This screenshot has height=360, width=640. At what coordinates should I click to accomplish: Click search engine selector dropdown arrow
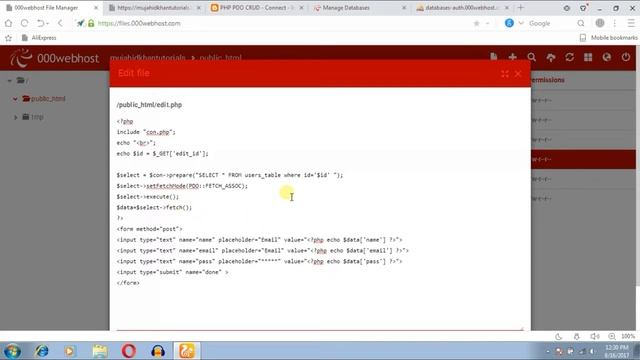[x=521, y=23]
